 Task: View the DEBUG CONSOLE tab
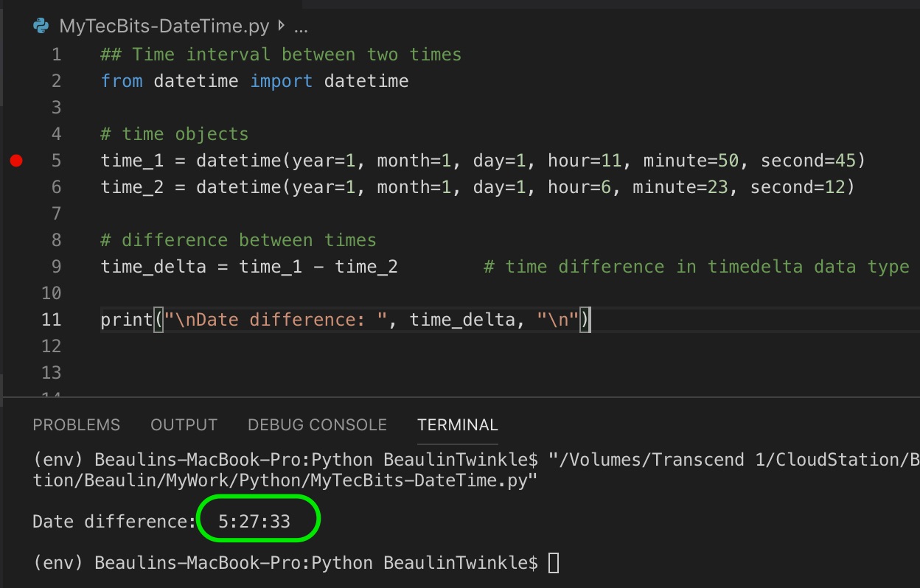[317, 424]
